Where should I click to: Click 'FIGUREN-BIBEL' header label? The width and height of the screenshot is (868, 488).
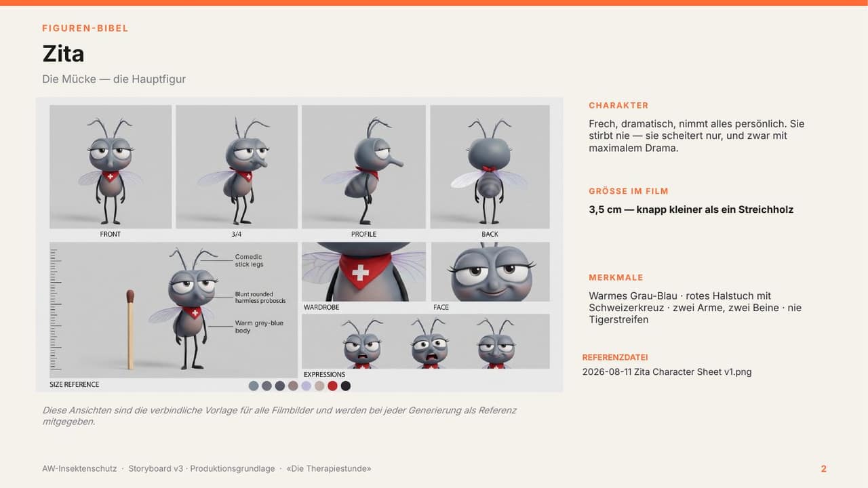coord(85,28)
